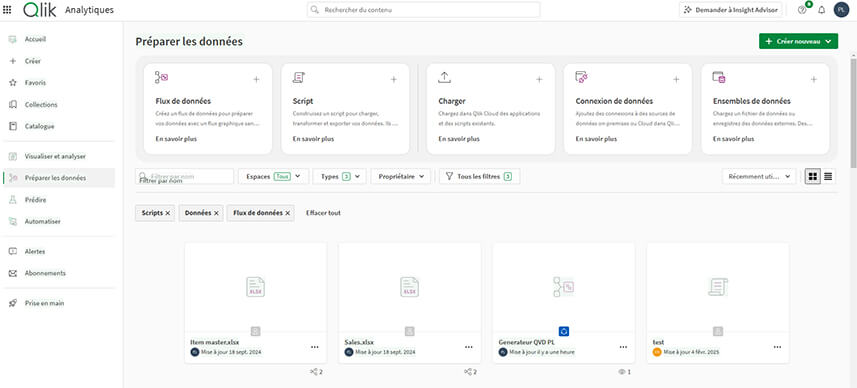
Task: Open Abonnements in sidebar
Action: 45,273
